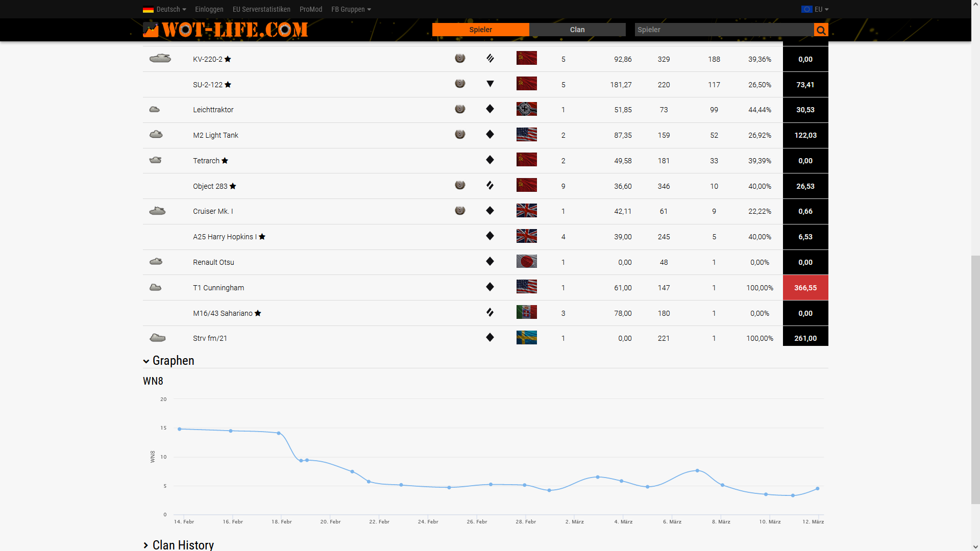Open the EU server region dropdown
The width and height of the screenshot is (980, 551).
pyautogui.click(x=815, y=9)
